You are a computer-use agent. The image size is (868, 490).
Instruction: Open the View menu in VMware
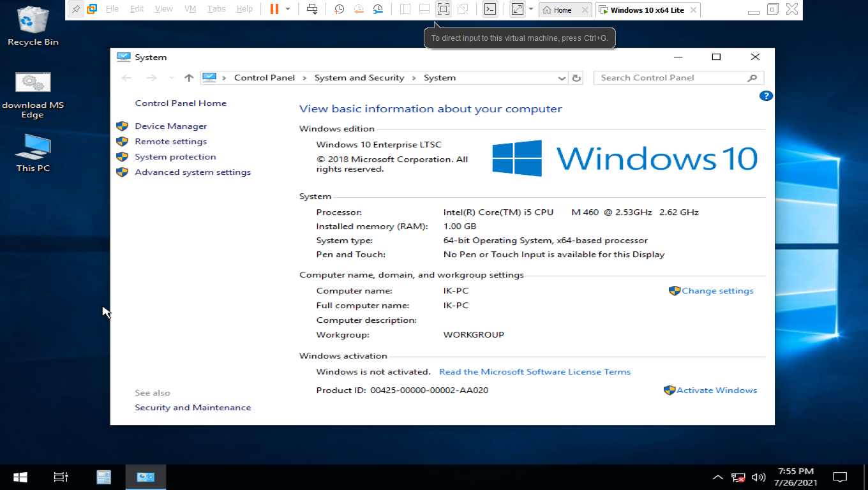pyautogui.click(x=164, y=9)
